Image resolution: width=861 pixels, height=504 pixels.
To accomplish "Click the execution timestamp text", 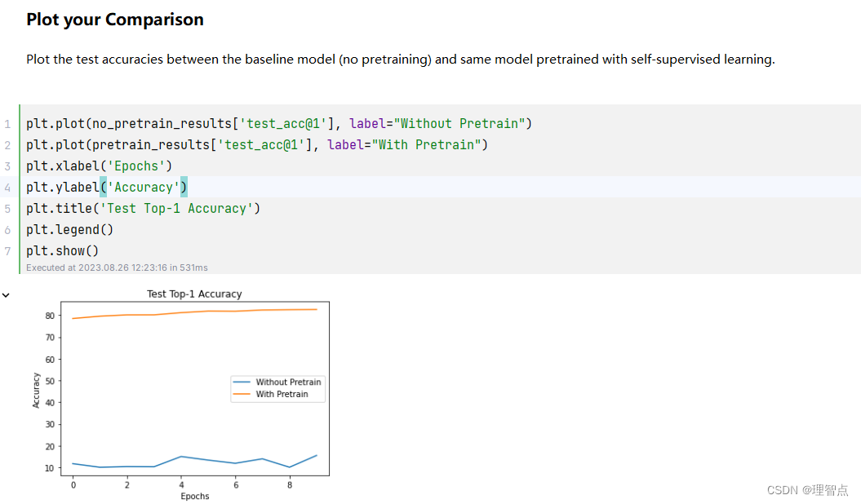I will coord(117,267).
